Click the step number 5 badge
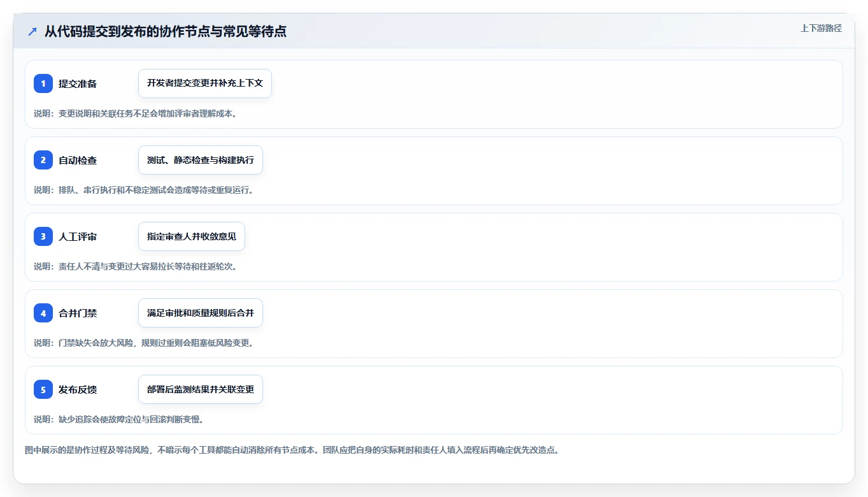 pyautogui.click(x=43, y=389)
